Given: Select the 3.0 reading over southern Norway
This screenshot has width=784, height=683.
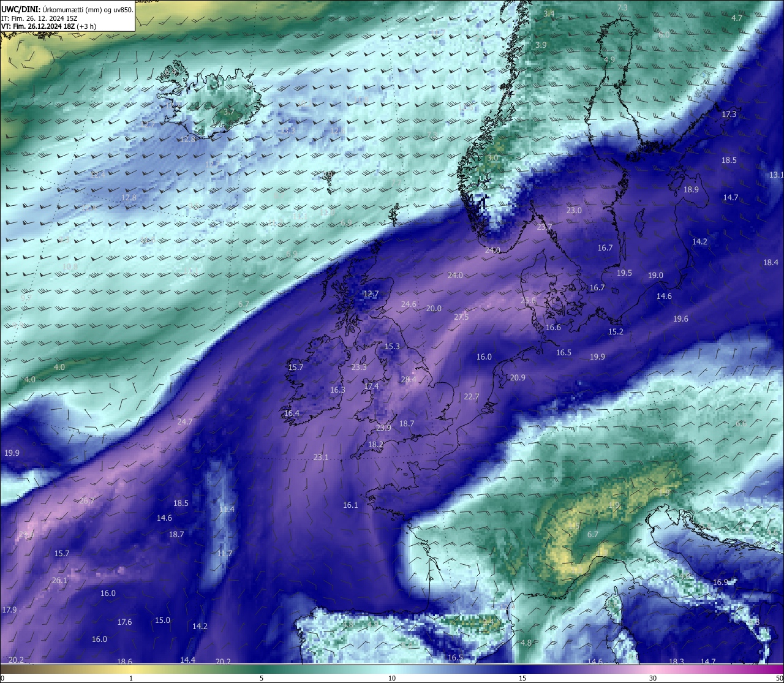Looking at the screenshot, I should (492, 158).
